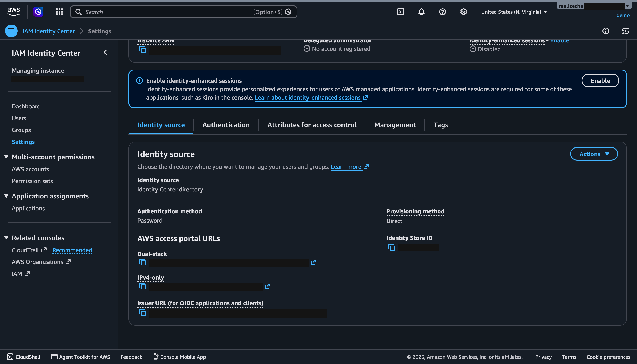Viewport: 637px width, 364px height.
Task: Open the Learn more link under Identity source
Action: coord(349,167)
